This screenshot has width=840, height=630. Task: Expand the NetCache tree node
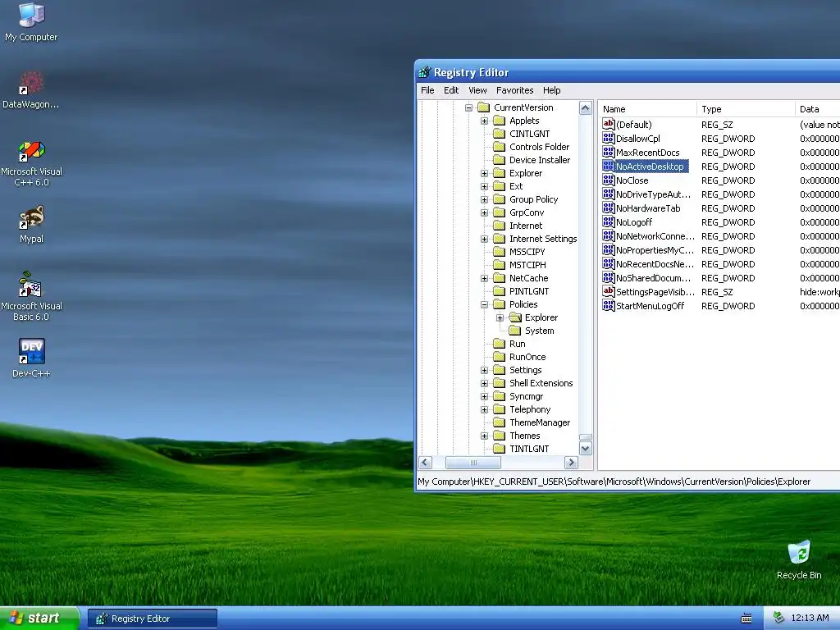click(484, 278)
